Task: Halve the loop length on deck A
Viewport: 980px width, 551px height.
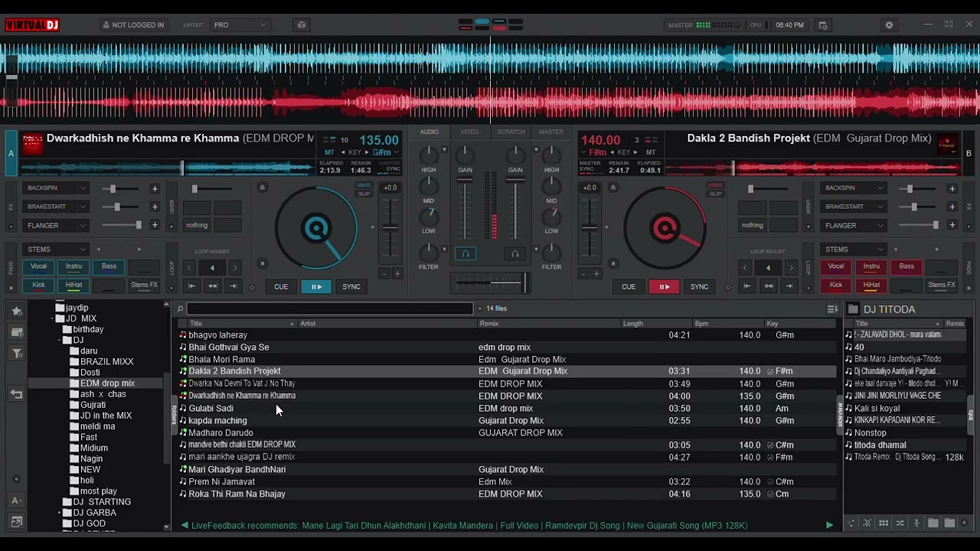Action: (189, 268)
